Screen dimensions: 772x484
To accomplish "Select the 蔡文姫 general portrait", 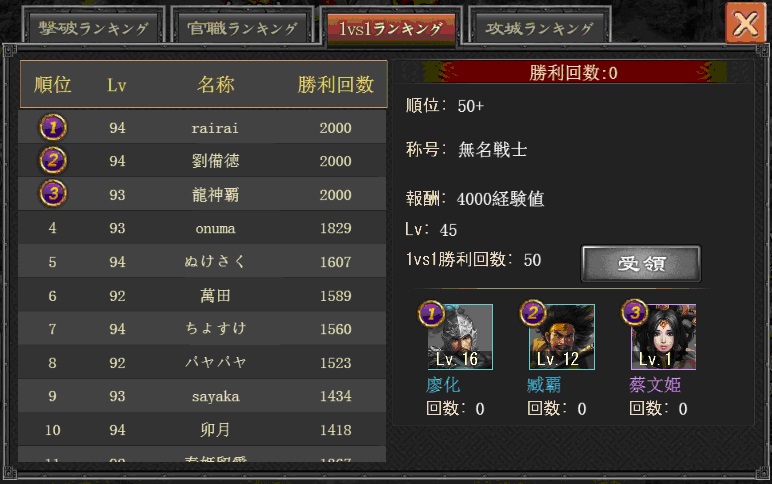I will point(663,337).
